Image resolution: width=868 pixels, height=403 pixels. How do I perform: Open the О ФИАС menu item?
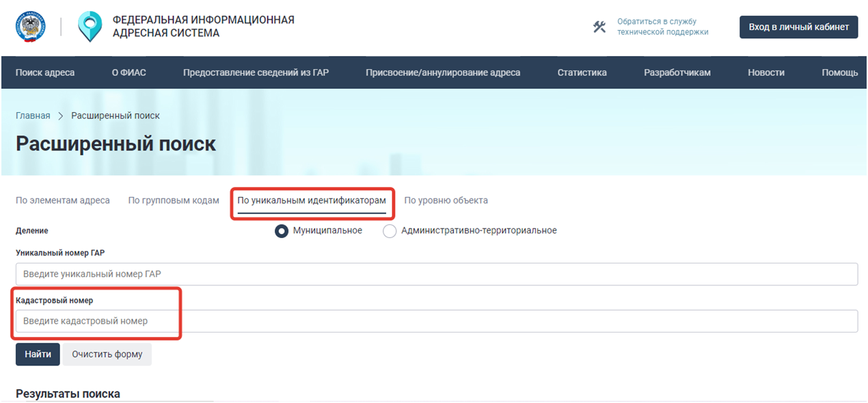[x=129, y=73]
